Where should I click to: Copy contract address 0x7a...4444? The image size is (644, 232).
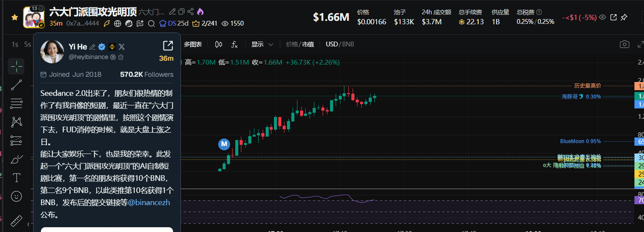click(x=82, y=24)
